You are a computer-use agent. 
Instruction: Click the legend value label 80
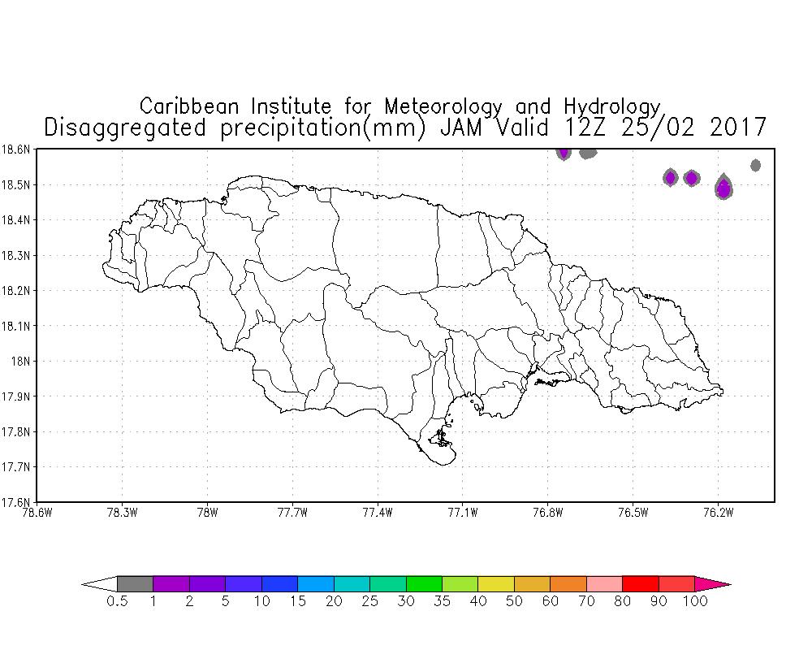[623, 601]
